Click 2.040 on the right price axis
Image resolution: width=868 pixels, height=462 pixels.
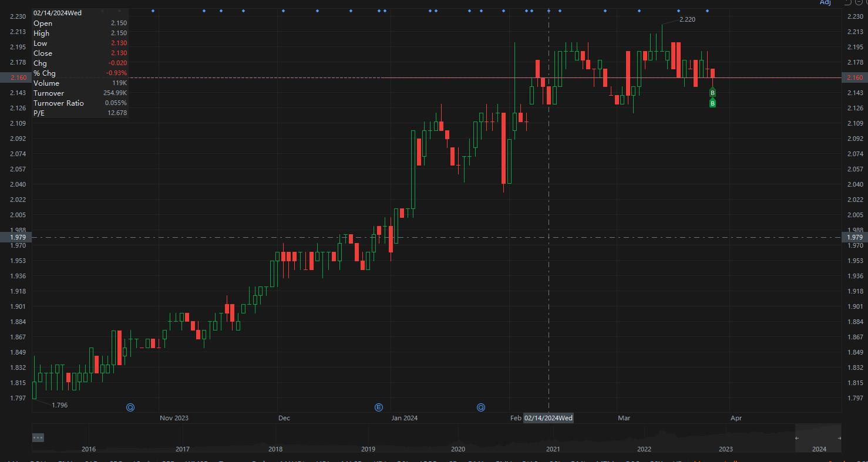855,184
